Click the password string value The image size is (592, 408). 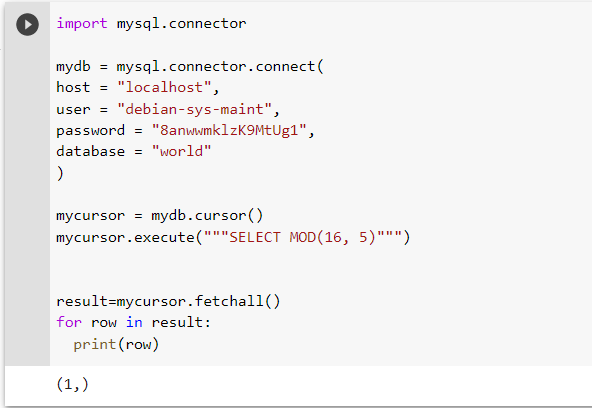(x=229, y=131)
